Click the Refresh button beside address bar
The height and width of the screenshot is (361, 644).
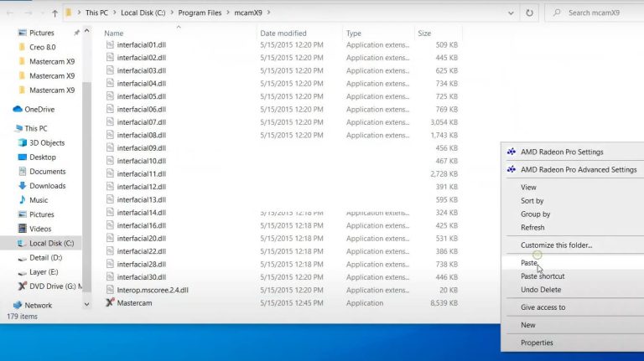(x=529, y=13)
